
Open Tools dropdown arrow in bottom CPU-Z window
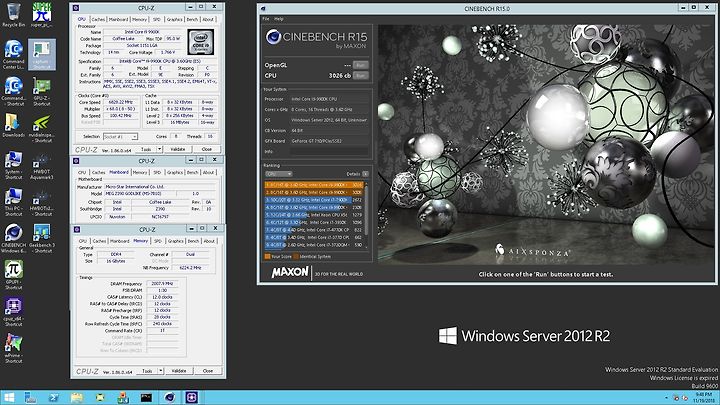point(160,371)
